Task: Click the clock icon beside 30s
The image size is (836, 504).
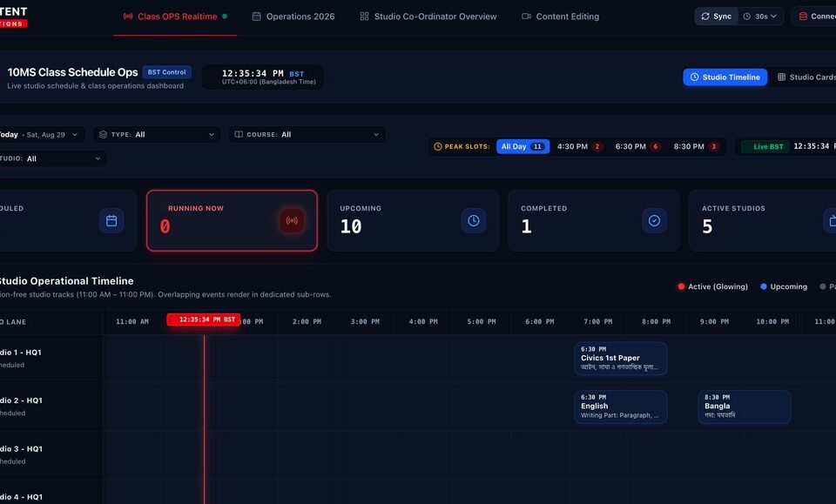Action: [747, 17]
